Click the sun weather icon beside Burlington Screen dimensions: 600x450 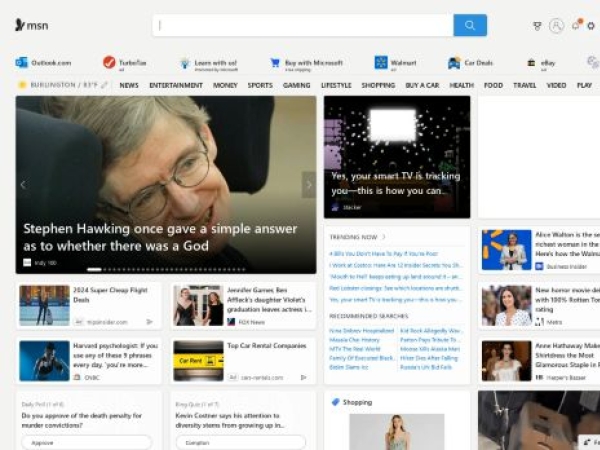tap(22, 85)
